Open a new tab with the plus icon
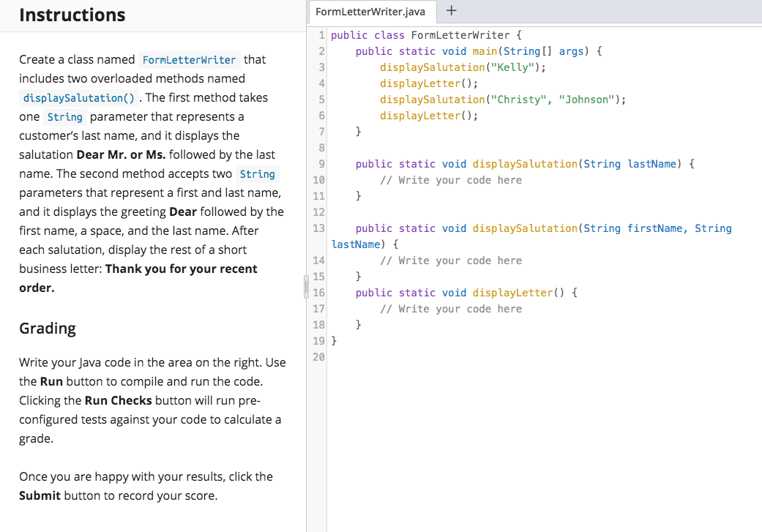The height and width of the screenshot is (532, 762). point(451,11)
